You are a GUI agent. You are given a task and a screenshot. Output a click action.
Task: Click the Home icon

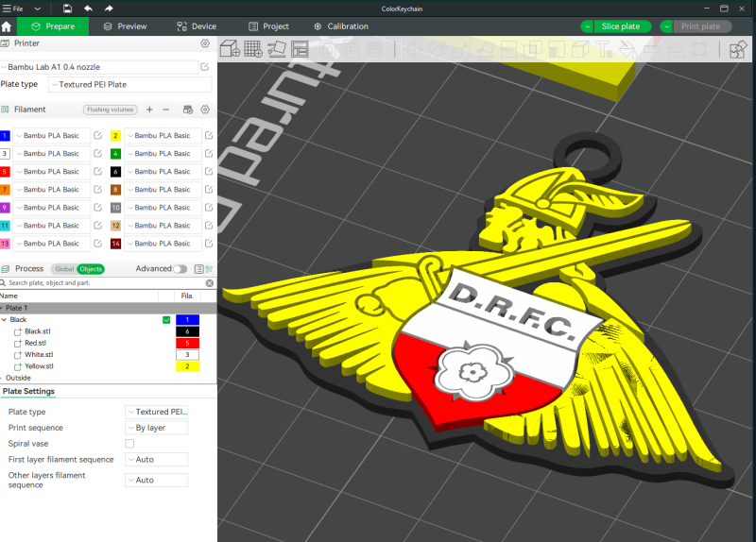[7, 26]
